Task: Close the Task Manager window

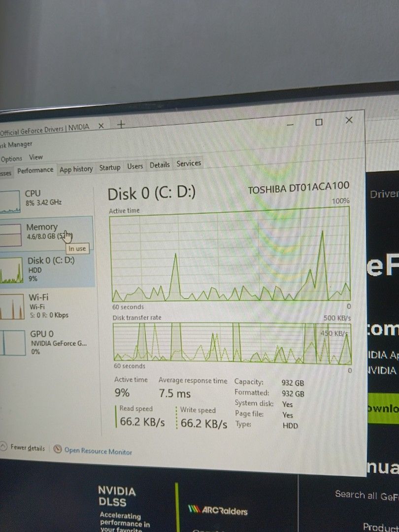Action: pyautogui.click(x=349, y=120)
